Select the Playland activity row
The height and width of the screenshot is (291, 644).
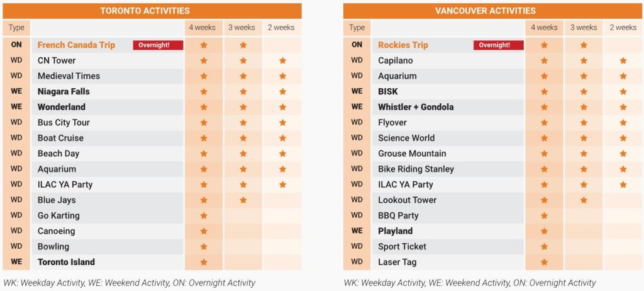click(x=494, y=231)
